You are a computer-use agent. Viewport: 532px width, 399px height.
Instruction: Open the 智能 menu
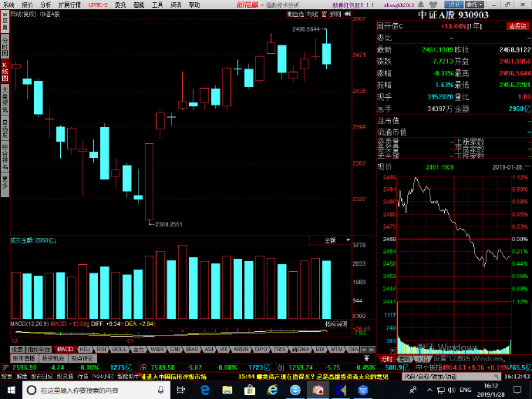pyautogui.click(x=139, y=5)
